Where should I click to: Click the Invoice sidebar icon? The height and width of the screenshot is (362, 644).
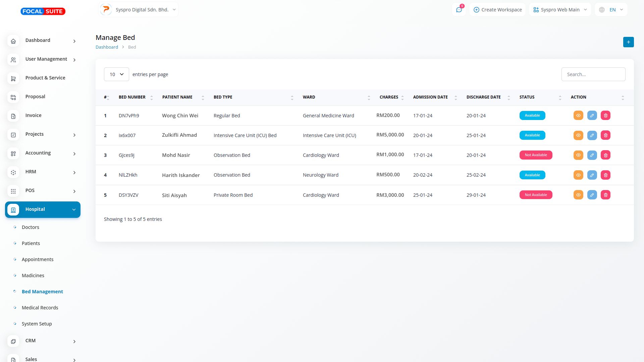click(x=13, y=116)
